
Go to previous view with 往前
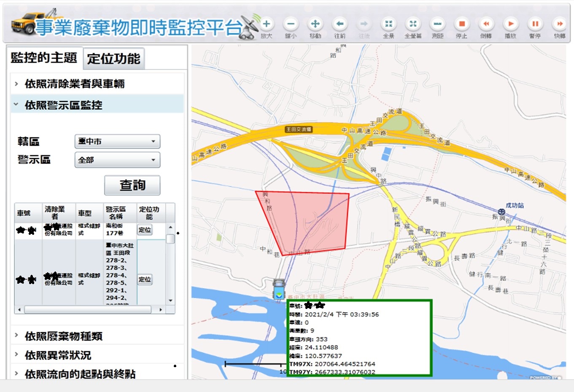340,24
